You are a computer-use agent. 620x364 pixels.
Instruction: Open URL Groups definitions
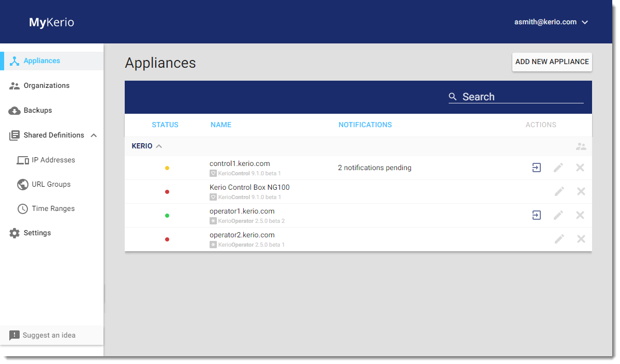click(51, 184)
